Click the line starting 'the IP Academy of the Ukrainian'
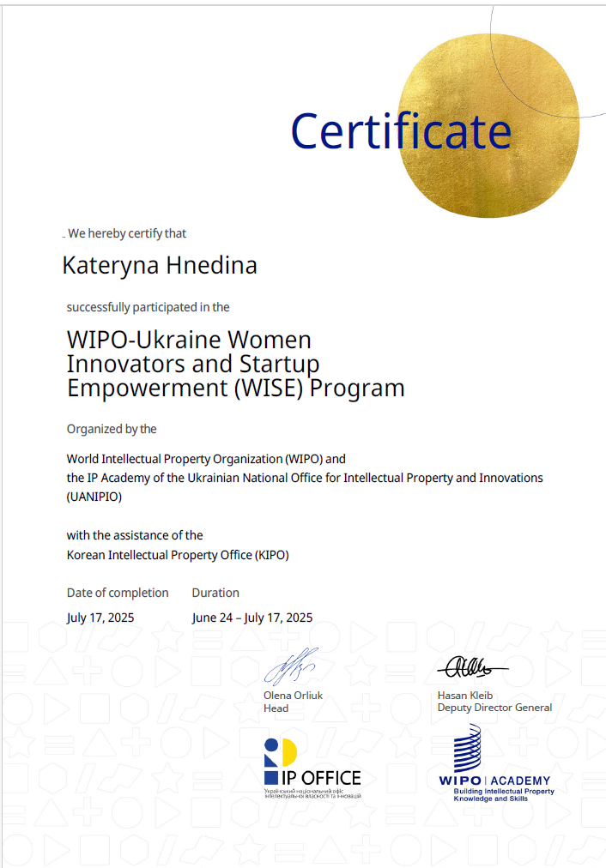The image size is (606, 868). pyautogui.click(x=305, y=478)
